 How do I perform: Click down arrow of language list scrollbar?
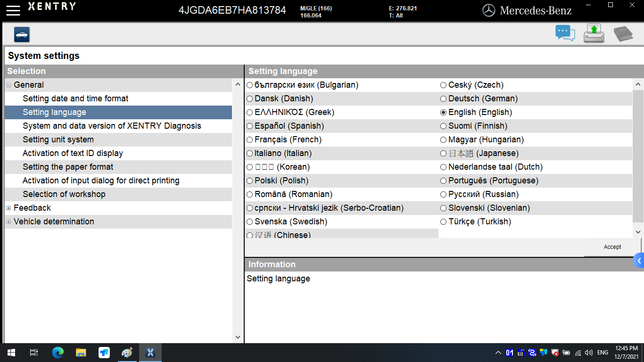pos(638,232)
